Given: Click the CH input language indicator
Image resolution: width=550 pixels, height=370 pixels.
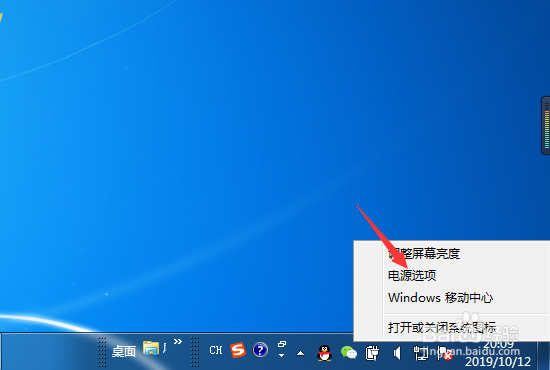Looking at the screenshot, I should coord(215,350).
